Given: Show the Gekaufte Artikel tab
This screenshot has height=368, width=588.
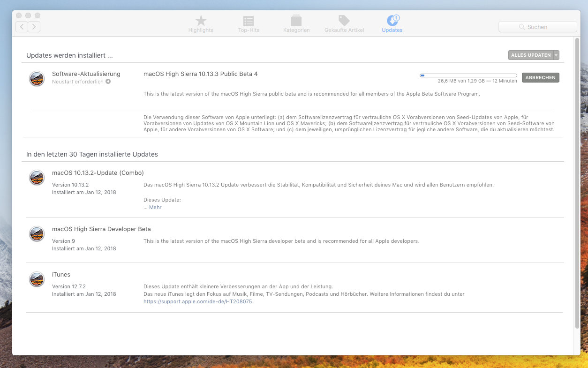Looking at the screenshot, I should pyautogui.click(x=344, y=23).
